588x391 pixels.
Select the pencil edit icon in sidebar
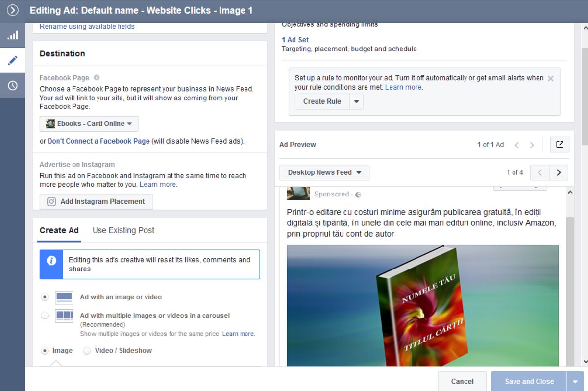12,60
